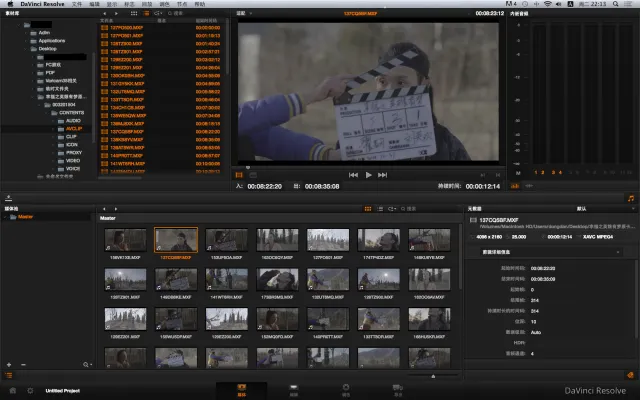Switch media storage to thumbnail view
This screenshot has height=400, width=640.
tap(133, 13)
